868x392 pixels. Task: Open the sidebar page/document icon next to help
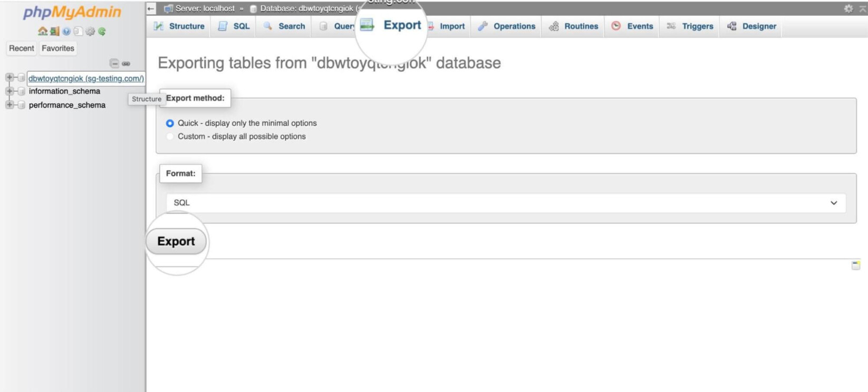click(x=78, y=32)
